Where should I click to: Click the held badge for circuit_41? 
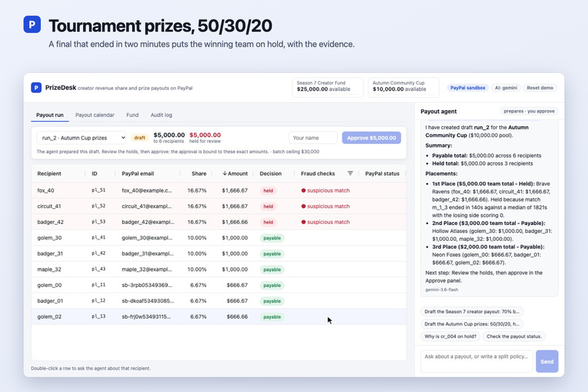[x=268, y=207]
